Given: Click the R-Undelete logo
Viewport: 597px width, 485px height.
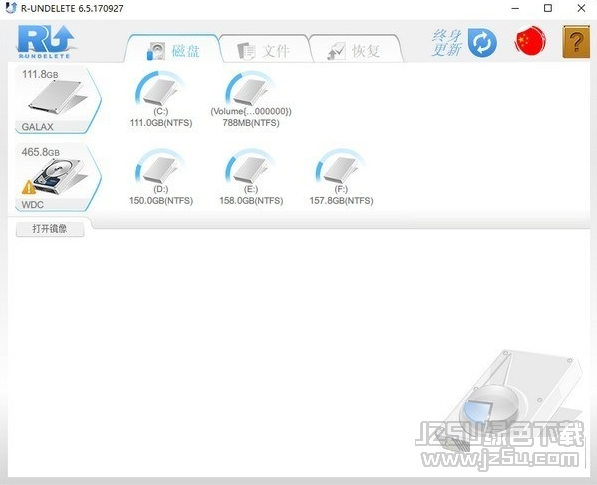Looking at the screenshot, I should 46,41.
